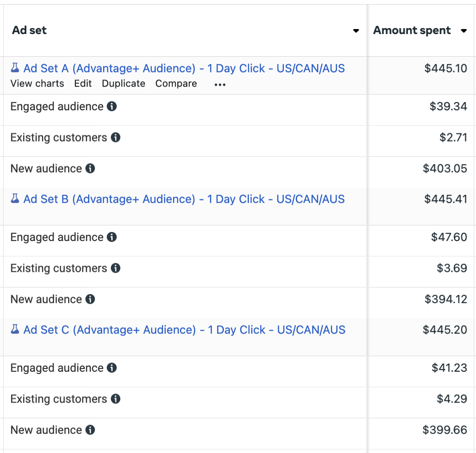The image size is (476, 453).
Task: Click Duplicate under Ad Set A
Action: (x=124, y=84)
